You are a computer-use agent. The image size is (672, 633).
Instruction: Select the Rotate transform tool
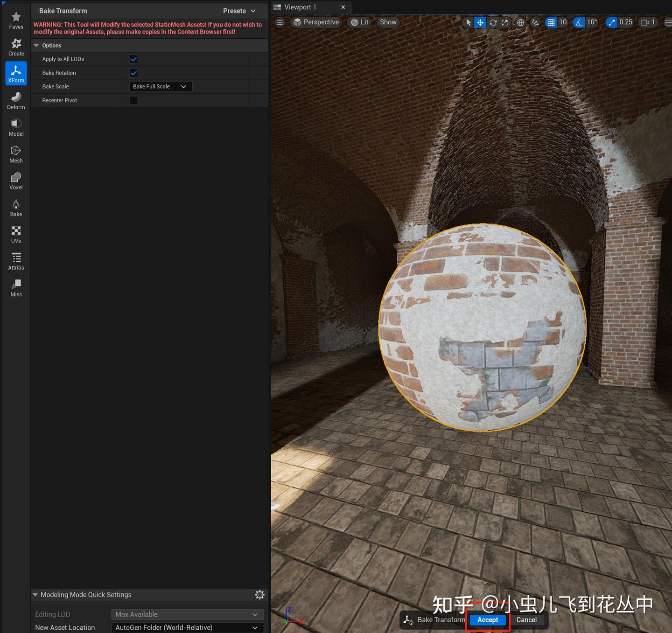click(x=493, y=22)
